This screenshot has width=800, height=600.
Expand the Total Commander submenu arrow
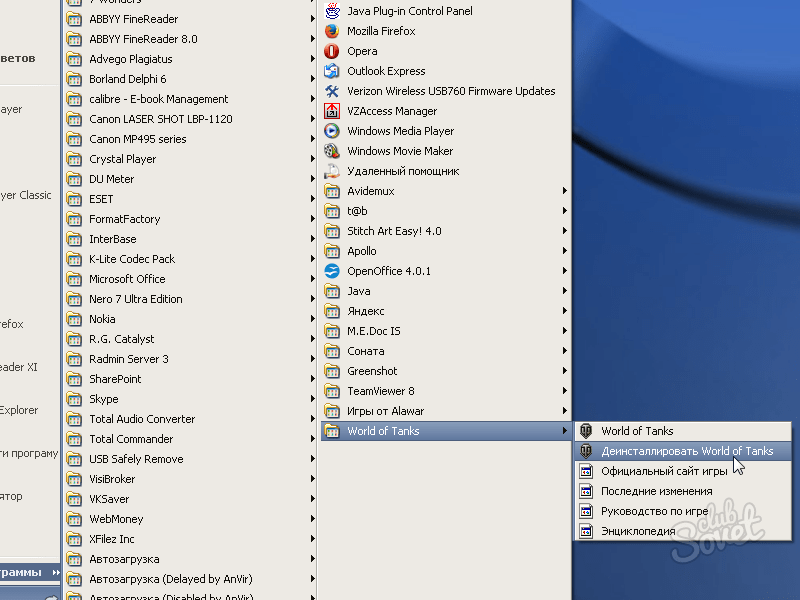(x=313, y=439)
